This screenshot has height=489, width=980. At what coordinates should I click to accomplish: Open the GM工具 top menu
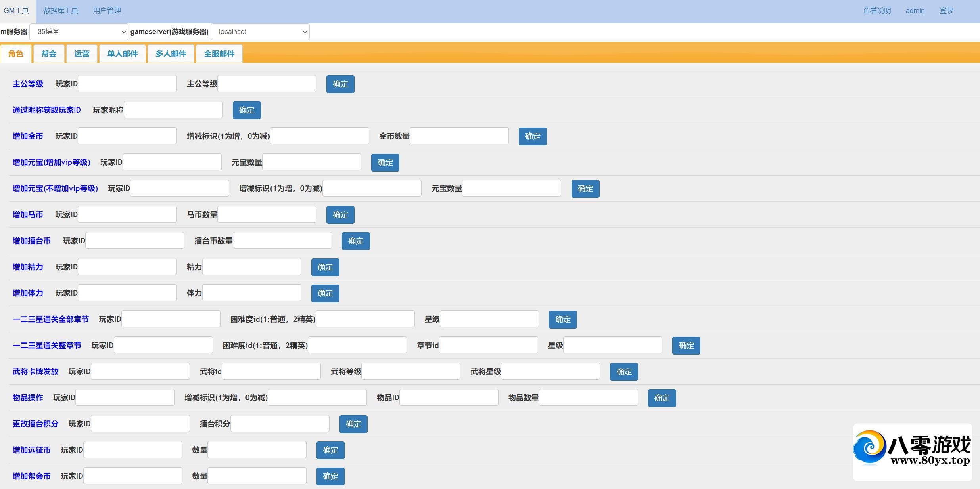coord(16,11)
